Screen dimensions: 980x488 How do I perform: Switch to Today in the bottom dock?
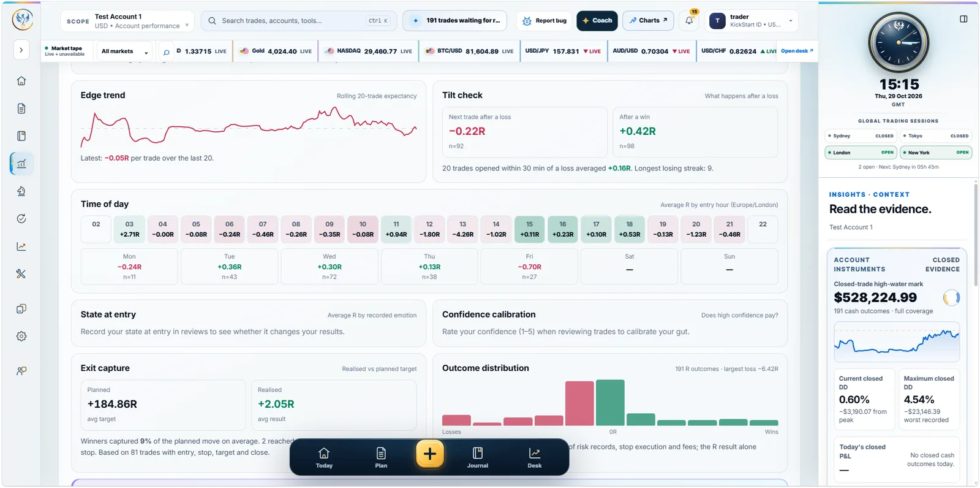[324, 457]
